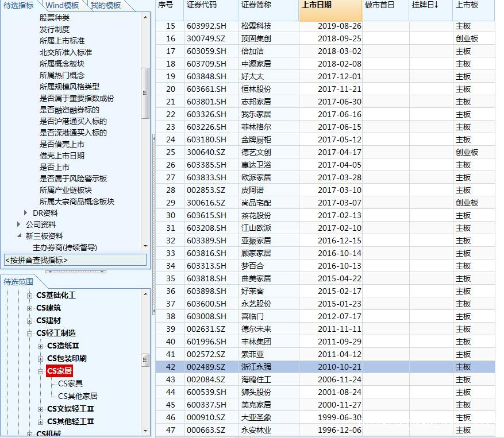Click the 索菲亚 name cell
This screenshot has height=438, width=504.
[x=269, y=354]
